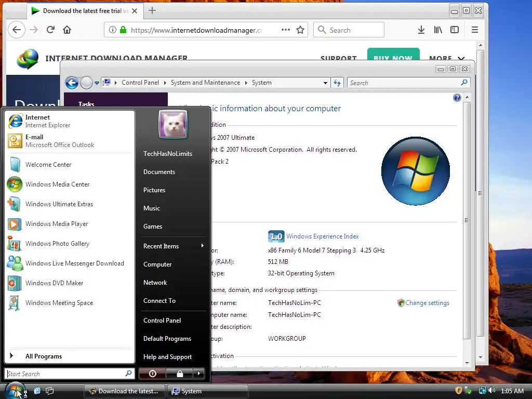Viewport: 532px width, 399px height.
Task: Click Firefox Home button
Action: (x=67, y=30)
